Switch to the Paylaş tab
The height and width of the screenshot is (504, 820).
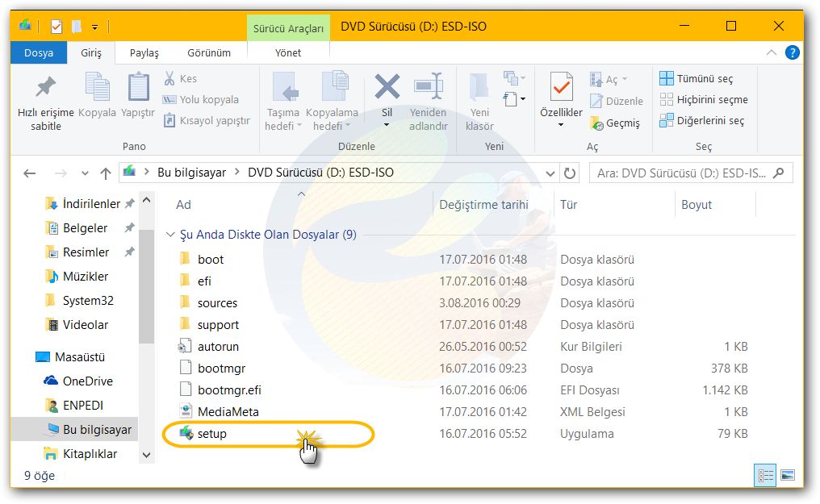tap(144, 52)
